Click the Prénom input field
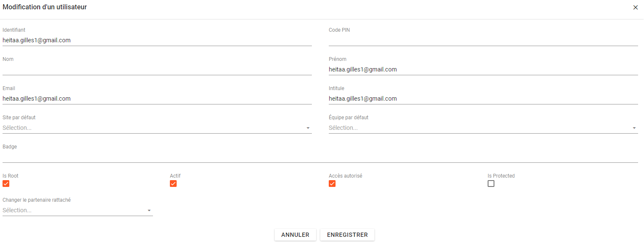Image resolution: width=644 pixels, height=244 pixels. [x=483, y=70]
